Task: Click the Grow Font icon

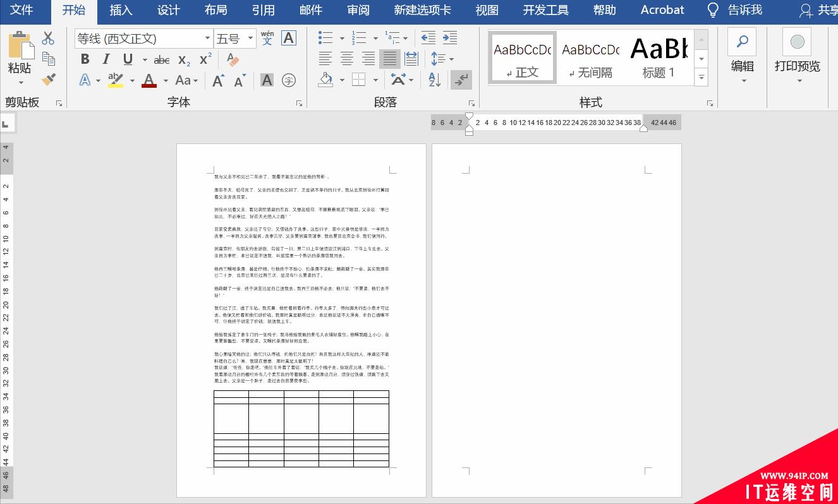Action: click(x=219, y=81)
